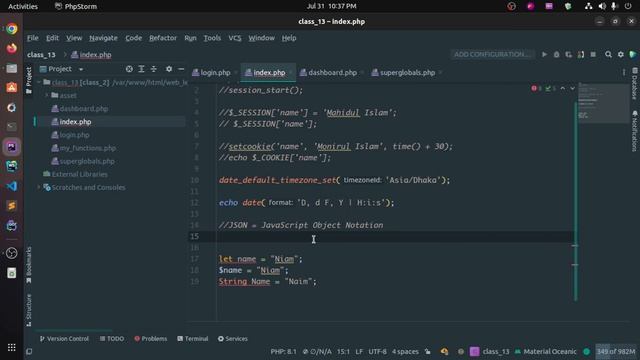This screenshot has width=640, height=360.
Task: Open Visual Studio Code from dock
Action: 11,186
